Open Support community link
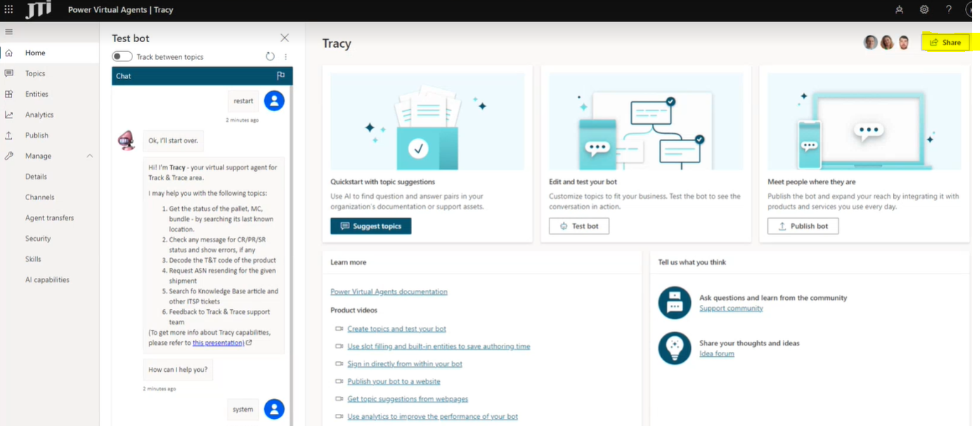 click(x=731, y=308)
